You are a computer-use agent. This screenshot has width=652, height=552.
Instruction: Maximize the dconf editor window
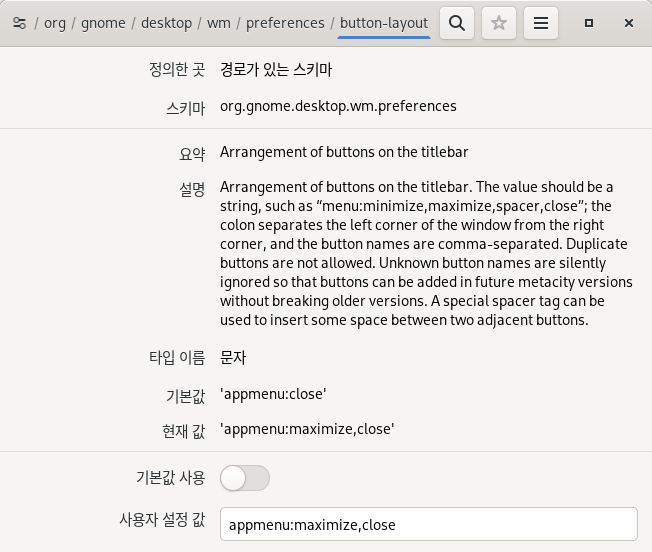[x=588, y=23]
